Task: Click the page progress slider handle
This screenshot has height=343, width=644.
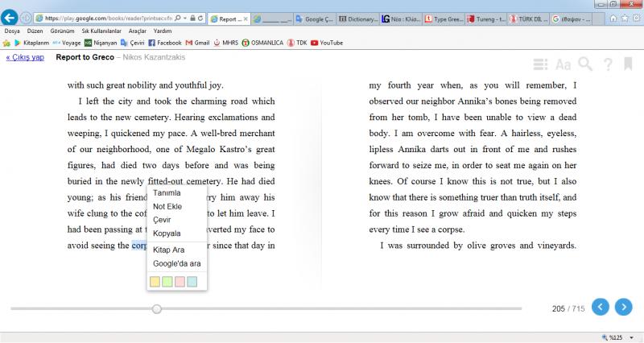Action: click(156, 308)
